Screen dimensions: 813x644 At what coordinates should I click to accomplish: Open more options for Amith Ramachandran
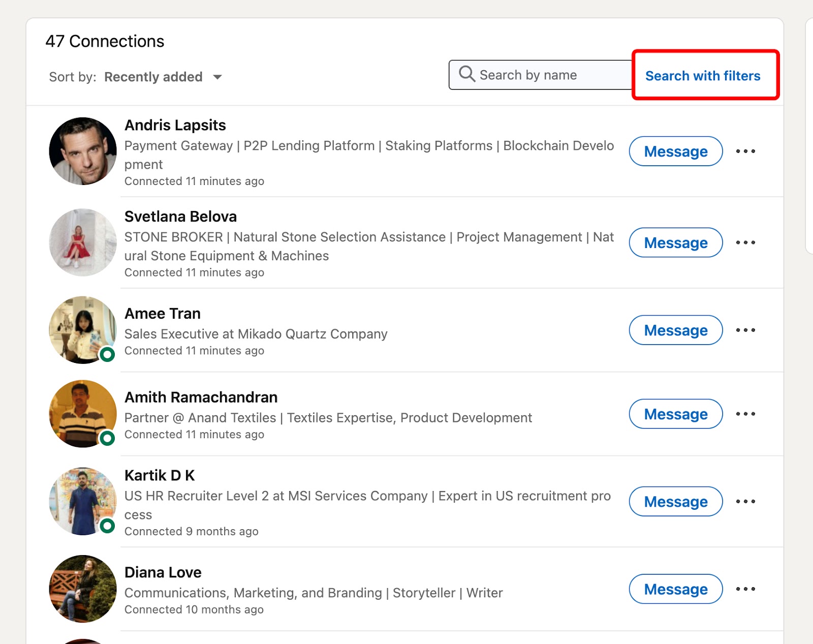coord(745,414)
